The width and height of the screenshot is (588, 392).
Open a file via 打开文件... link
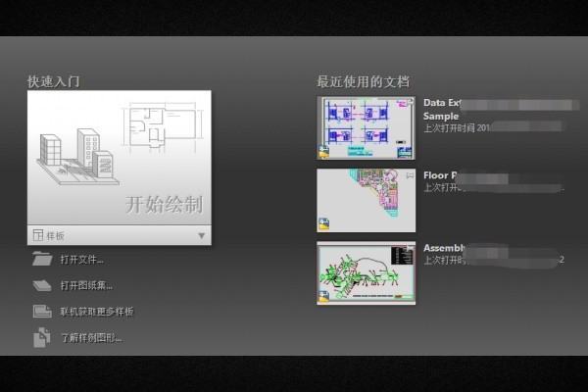(82, 259)
